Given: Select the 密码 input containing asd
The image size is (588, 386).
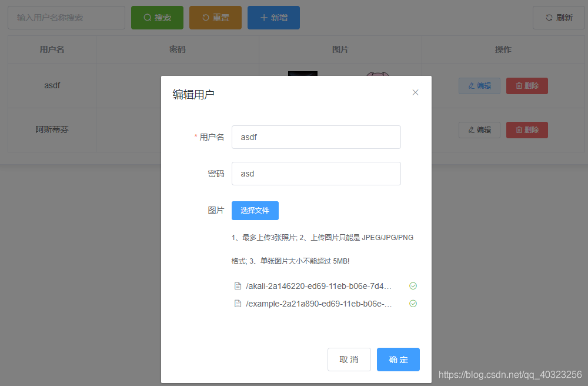Looking at the screenshot, I should pos(316,173).
